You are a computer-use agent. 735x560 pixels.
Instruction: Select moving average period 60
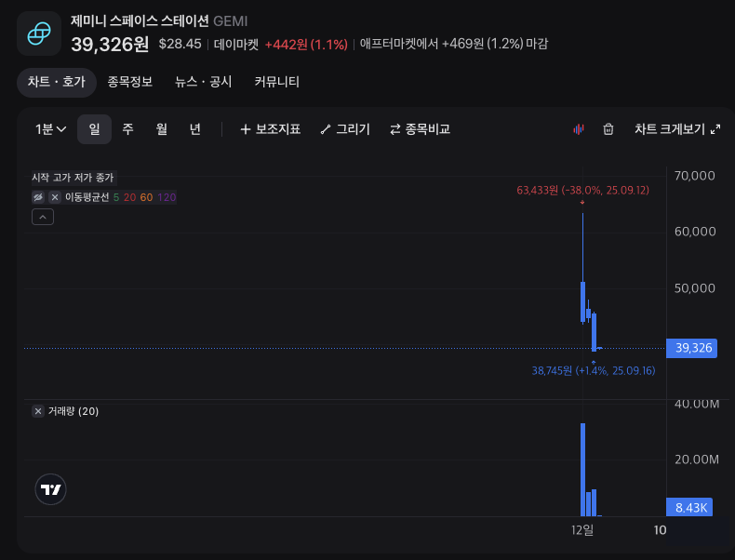pyautogui.click(x=147, y=197)
